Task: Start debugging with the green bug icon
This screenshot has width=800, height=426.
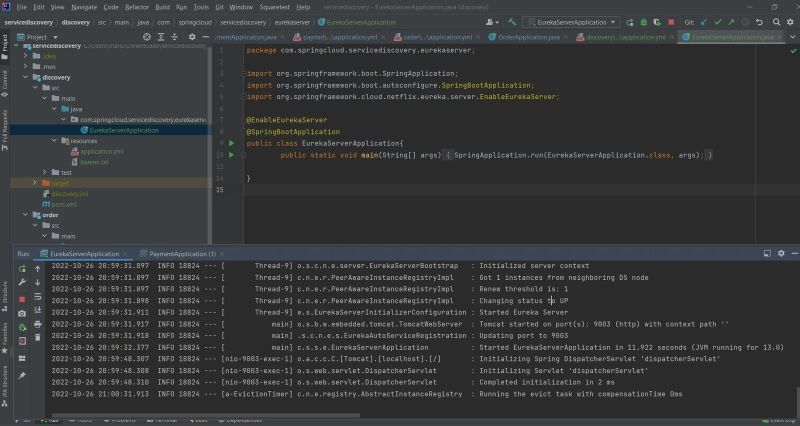Action: click(643, 22)
